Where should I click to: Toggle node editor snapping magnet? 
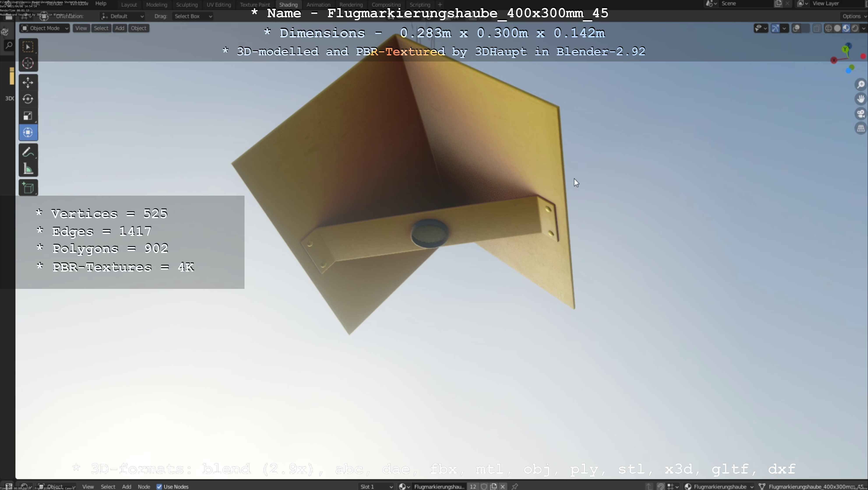(660, 486)
